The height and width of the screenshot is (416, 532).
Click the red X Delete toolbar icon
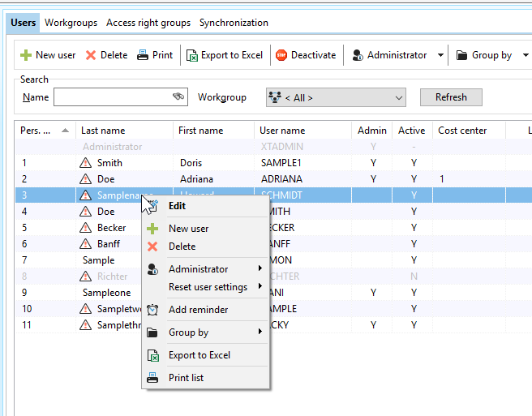coord(91,55)
